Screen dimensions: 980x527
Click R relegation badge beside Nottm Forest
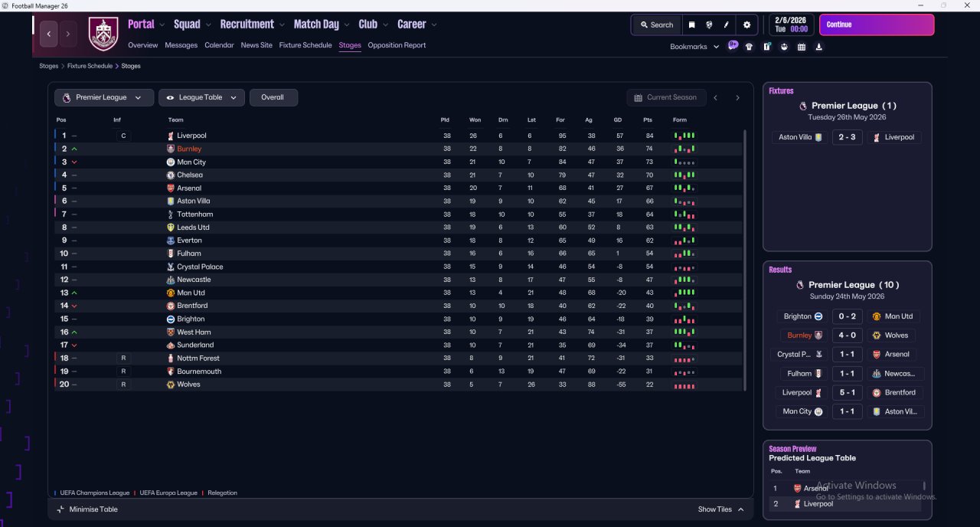(122, 358)
